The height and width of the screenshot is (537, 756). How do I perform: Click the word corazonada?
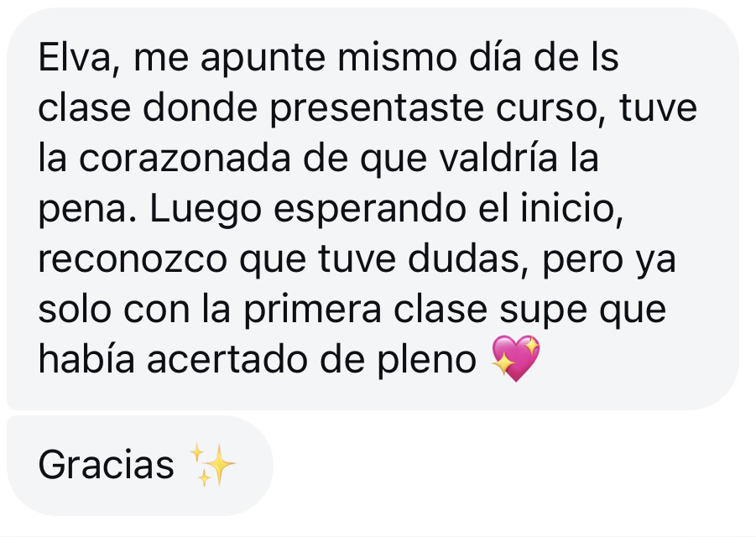click(185, 159)
